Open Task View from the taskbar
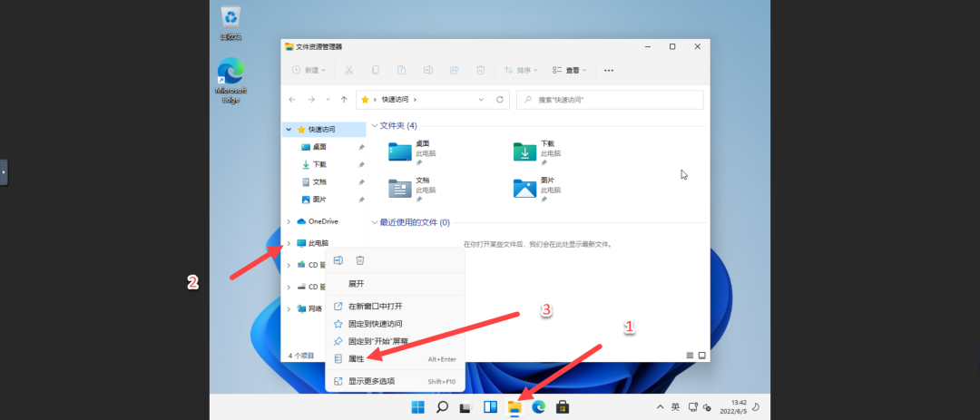 (x=465, y=407)
